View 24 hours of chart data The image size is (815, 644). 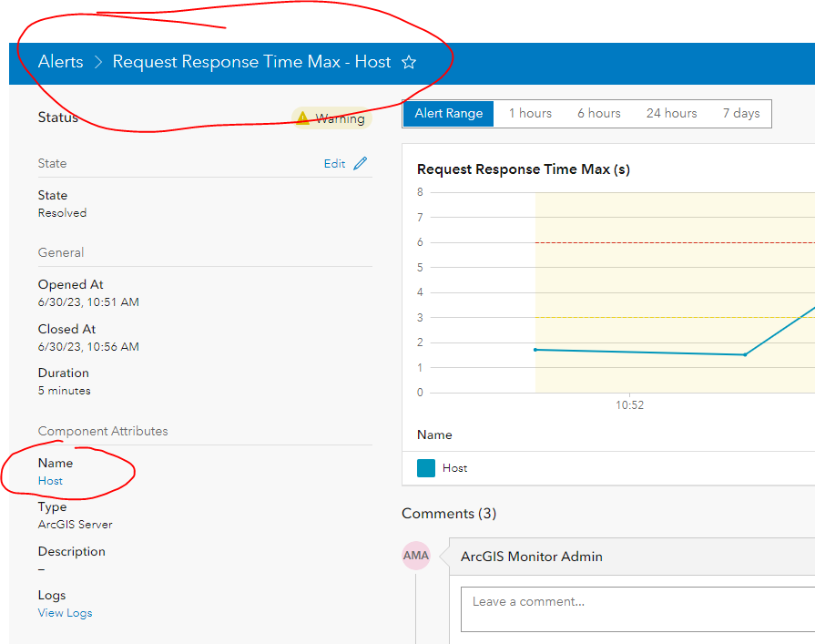(671, 113)
